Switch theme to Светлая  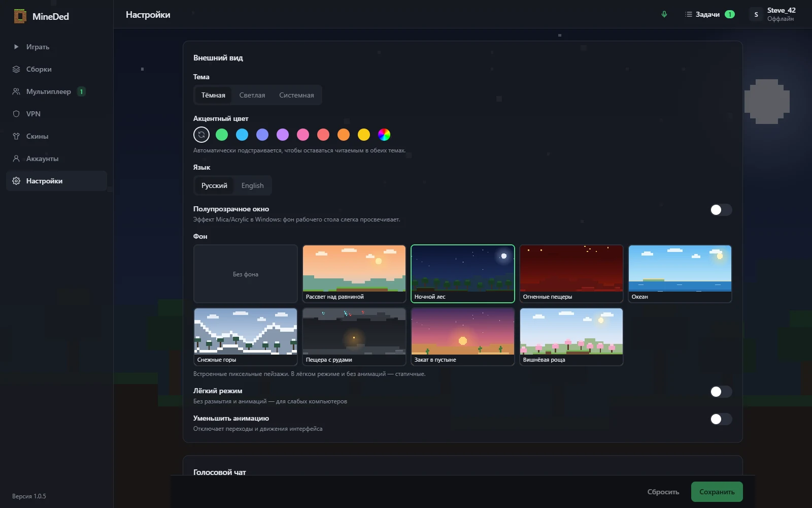pos(252,95)
